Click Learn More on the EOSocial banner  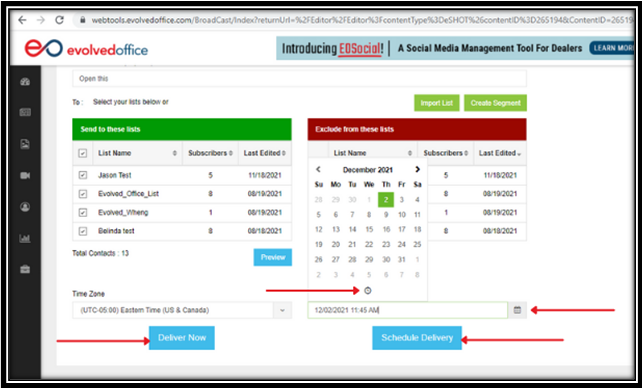[x=613, y=48]
